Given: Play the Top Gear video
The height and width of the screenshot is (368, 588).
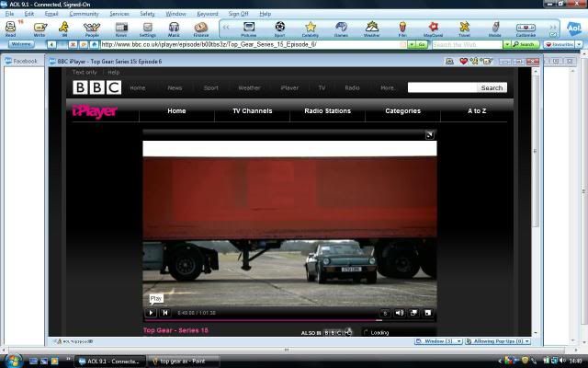Looking at the screenshot, I should (151, 313).
